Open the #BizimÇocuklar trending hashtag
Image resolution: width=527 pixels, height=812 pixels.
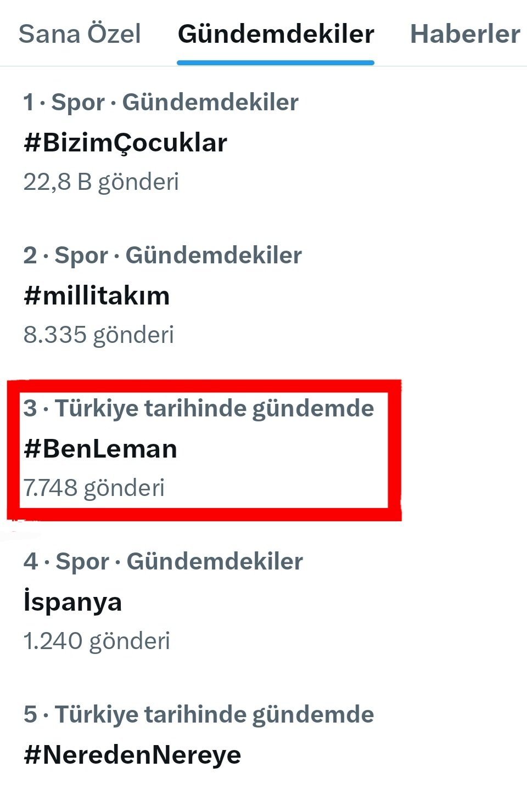[125, 143]
